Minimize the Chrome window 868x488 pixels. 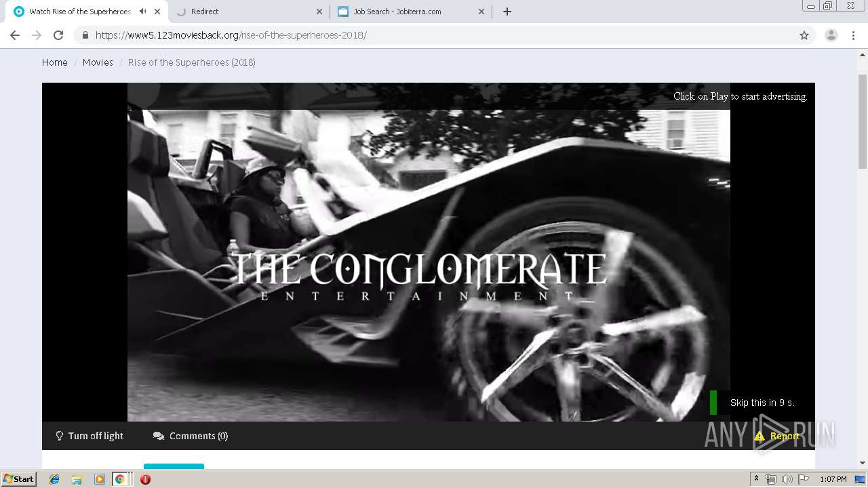coord(810,7)
